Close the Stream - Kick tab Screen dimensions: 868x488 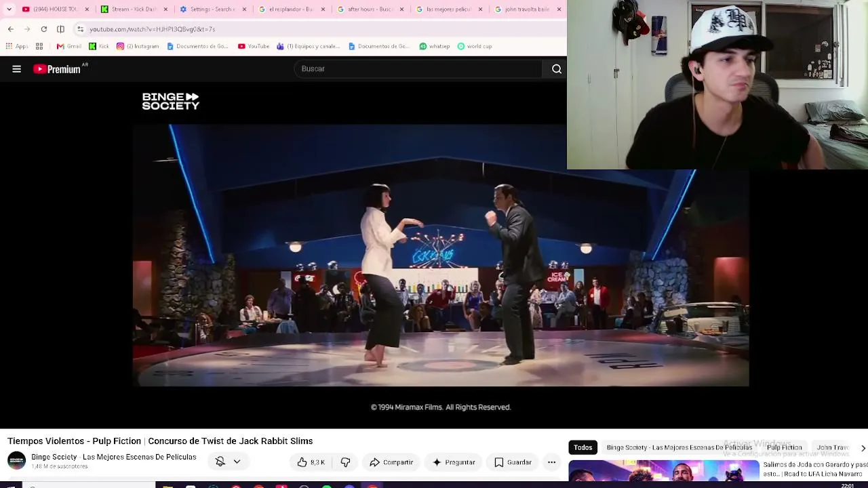pos(165,9)
